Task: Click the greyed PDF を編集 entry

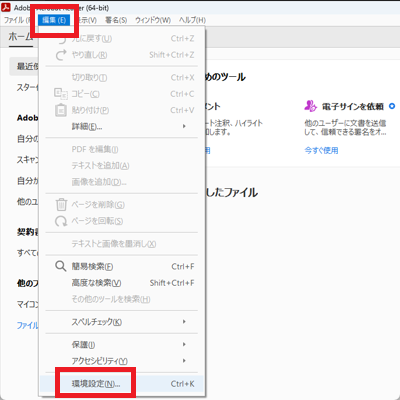Action: (122, 149)
